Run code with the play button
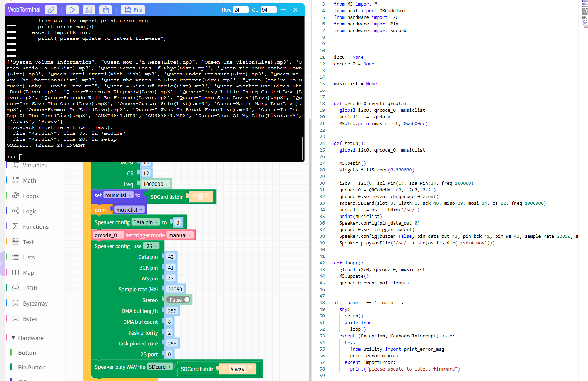The width and height of the screenshot is (588, 381). click(x=72, y=10)
